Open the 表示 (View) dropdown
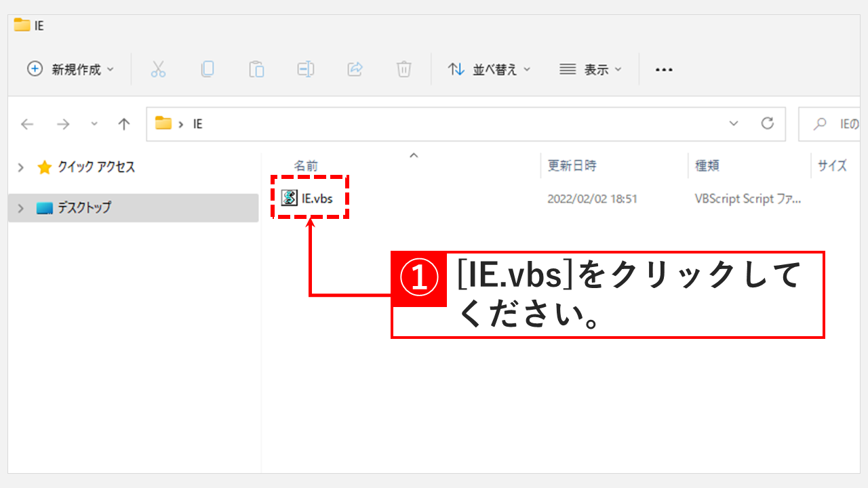 click(x=590, y=69)
